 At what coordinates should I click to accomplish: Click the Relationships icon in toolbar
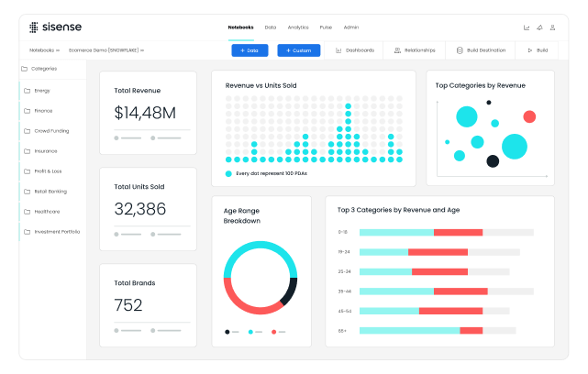click(x=396, y=50)
